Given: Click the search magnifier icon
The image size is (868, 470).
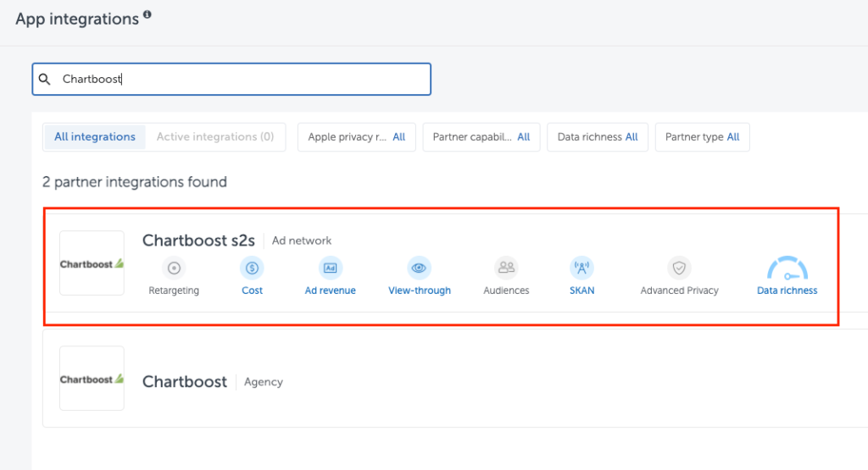Looking at the screenshot, I should pyautogui.click(x=45, y=79).
